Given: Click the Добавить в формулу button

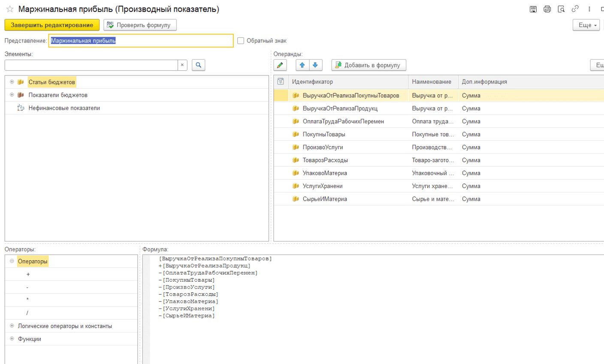Looking at the screenshot, I should pyautogui.click(x=368, y=65).
